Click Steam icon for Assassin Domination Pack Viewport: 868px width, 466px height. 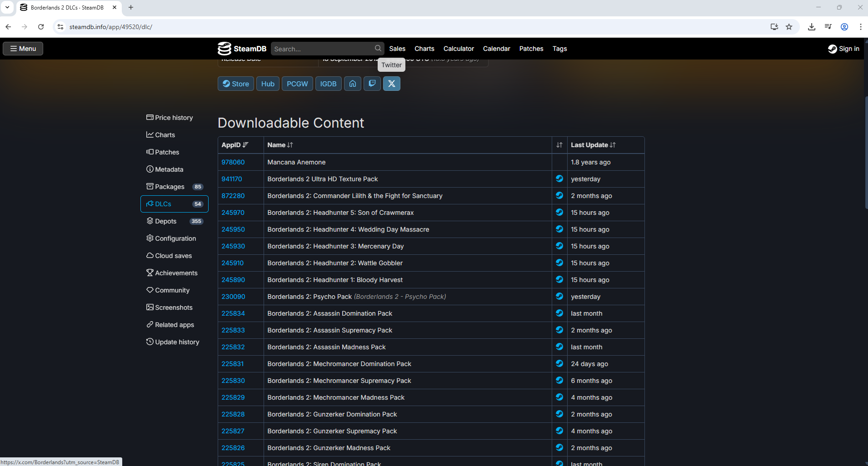pyautogui.click(x=559, y=313)
